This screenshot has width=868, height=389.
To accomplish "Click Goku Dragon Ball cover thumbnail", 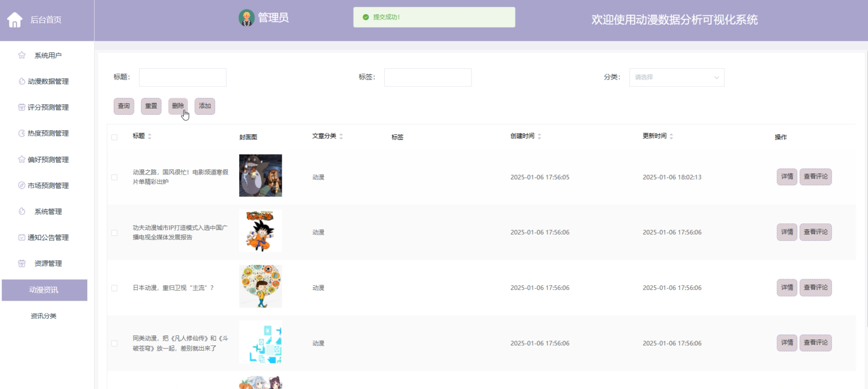I will pos(260,231).
